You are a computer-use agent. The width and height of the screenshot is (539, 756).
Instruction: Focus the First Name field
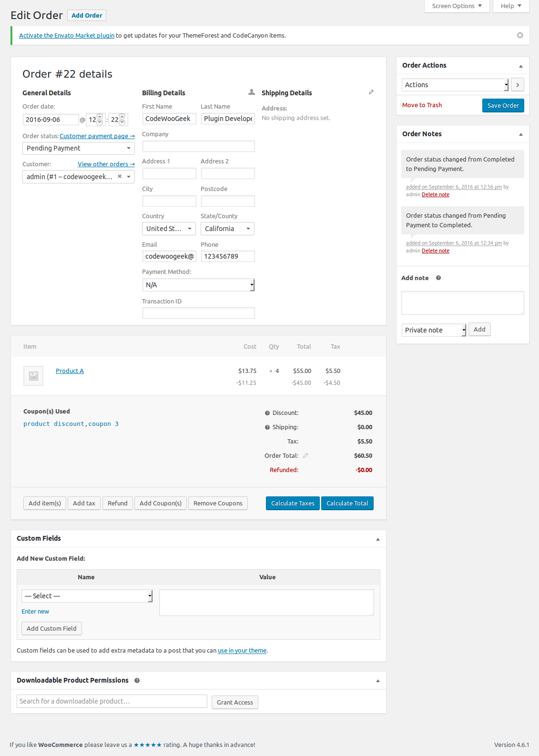169,119
